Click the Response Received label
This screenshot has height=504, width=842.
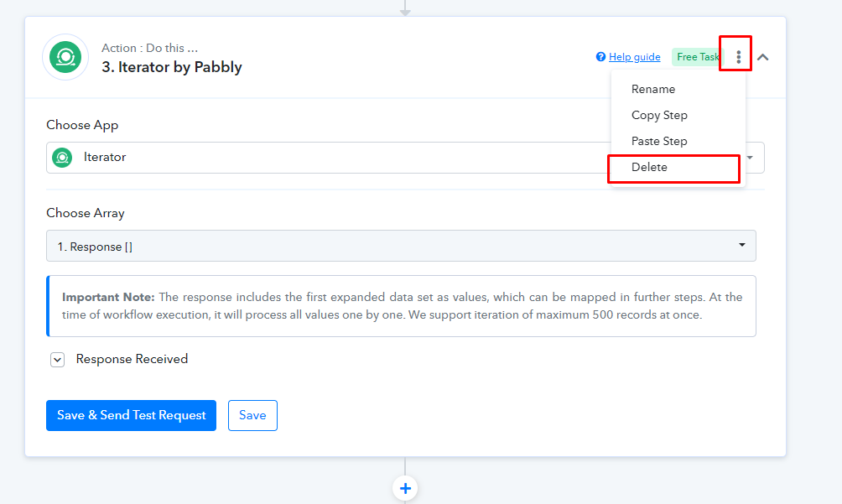coord(133,359)
